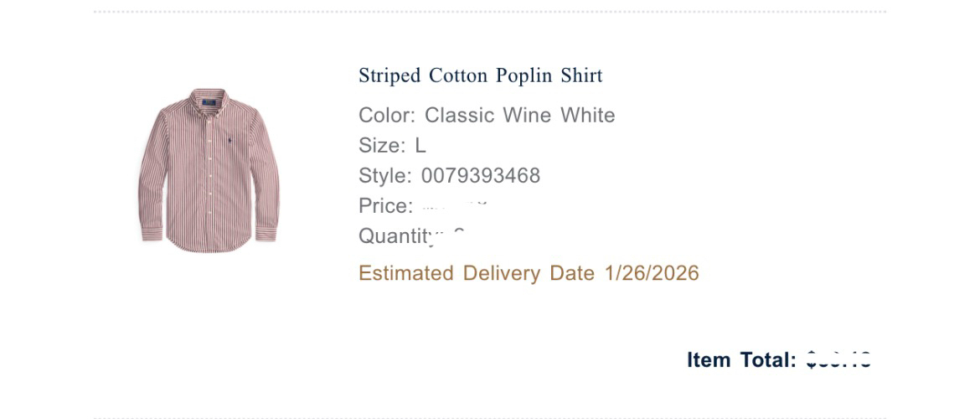Click the "Item Total:" label

(x=741, y=360)
